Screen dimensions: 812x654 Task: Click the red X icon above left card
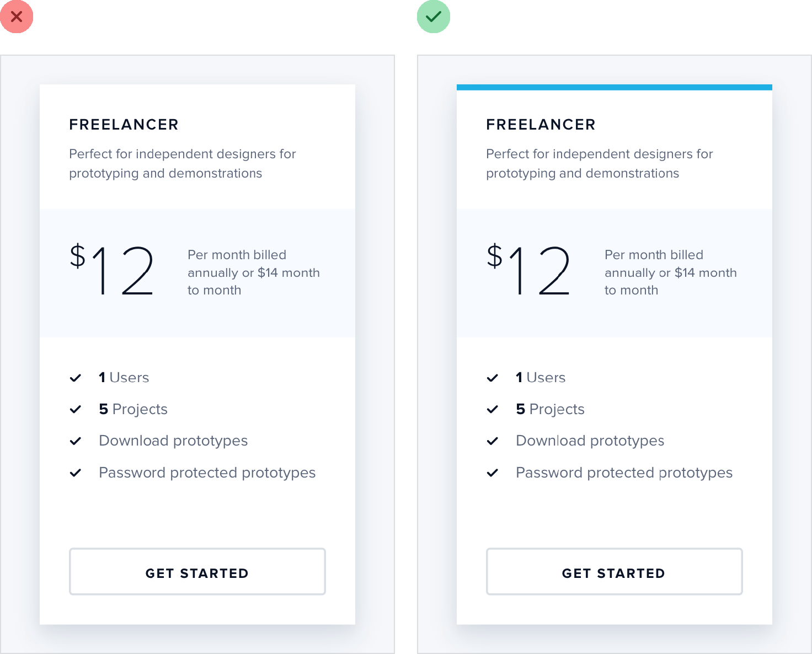pyautogui.click(x=17, y=17)
